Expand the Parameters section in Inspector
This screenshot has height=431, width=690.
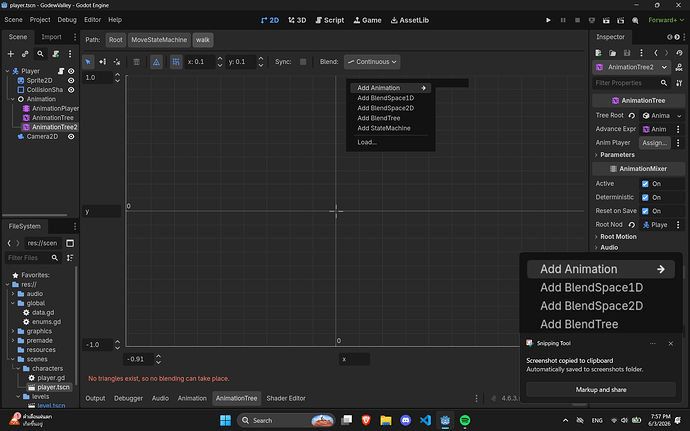point(615,155)
